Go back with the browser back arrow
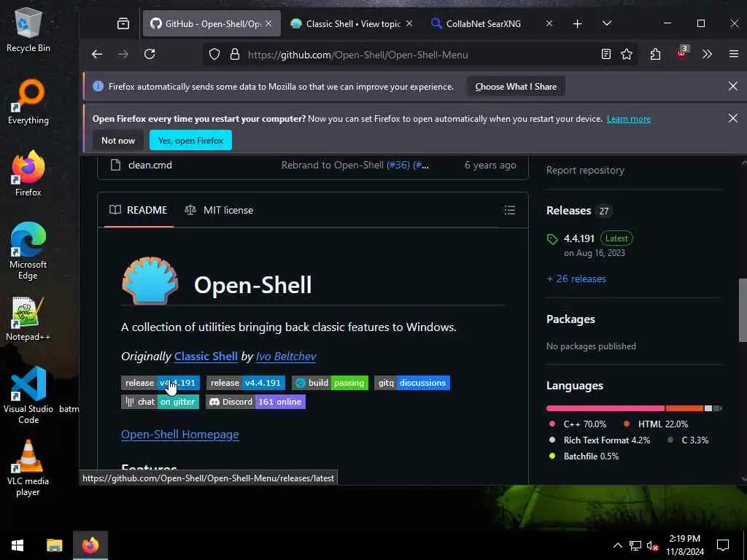747x560 pixels. coord(97,54)
